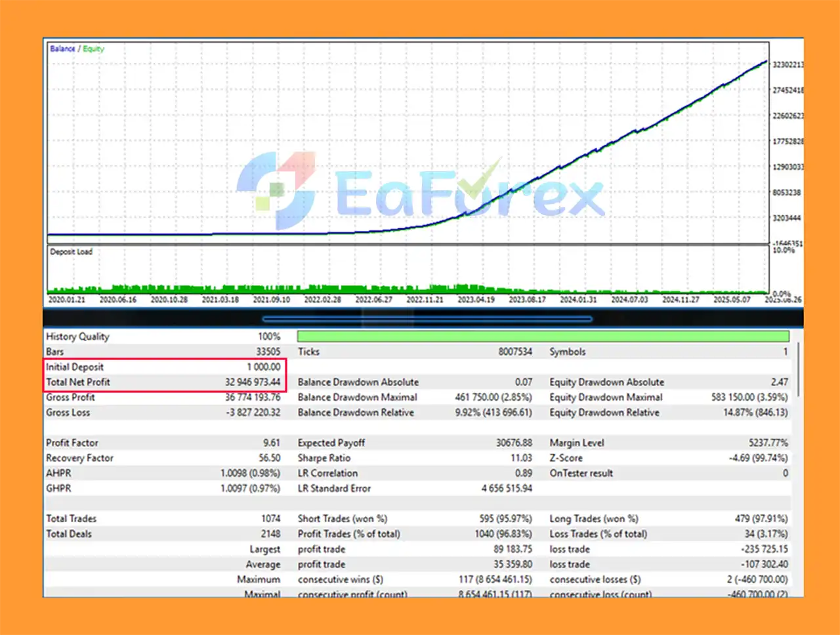
Task: Click the OnTester result value 0
Action: point(786,473)
